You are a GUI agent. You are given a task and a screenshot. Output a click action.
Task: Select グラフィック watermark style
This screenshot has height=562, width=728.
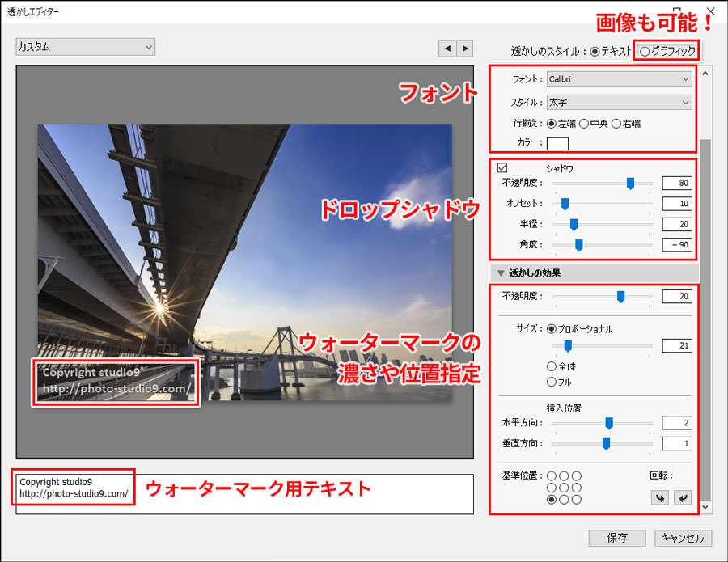pos(645,51)
